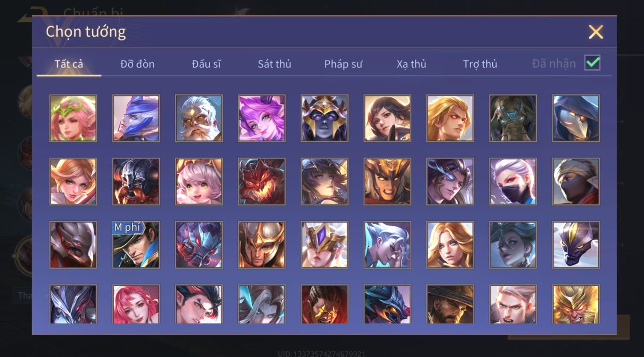The image size is (644, 357).
Task: Pick the golden monkey king hero
Action: coord(576,304)
